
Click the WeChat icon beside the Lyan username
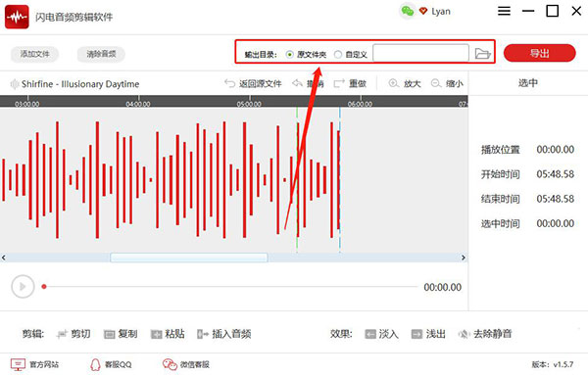pos(408,11)
